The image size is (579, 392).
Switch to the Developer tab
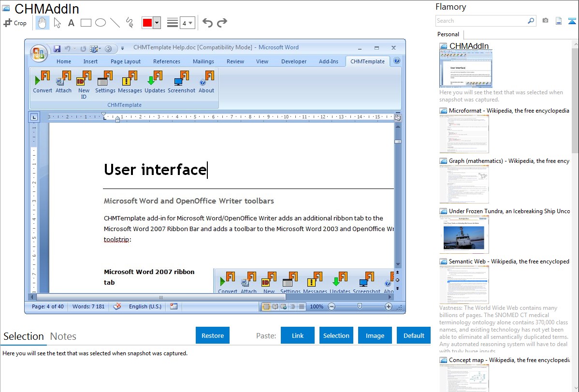point(293,61)
